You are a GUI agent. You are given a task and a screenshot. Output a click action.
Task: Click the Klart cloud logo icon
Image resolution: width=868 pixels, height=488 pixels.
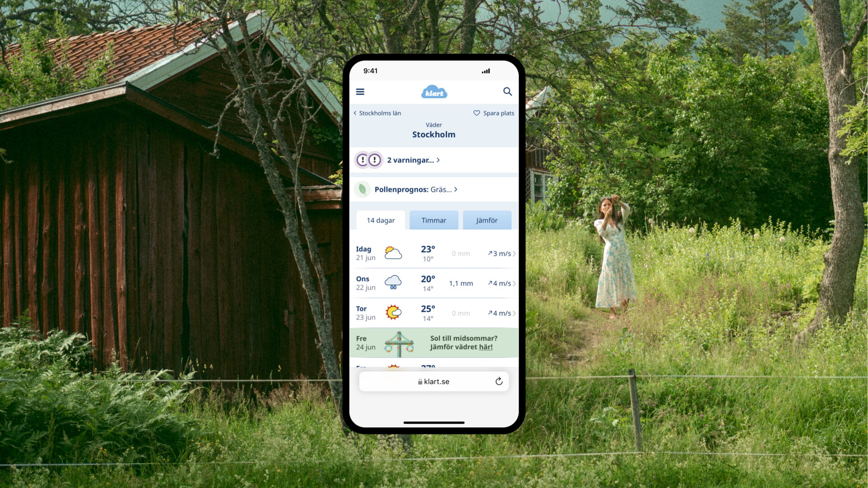(x=434, y=92)
